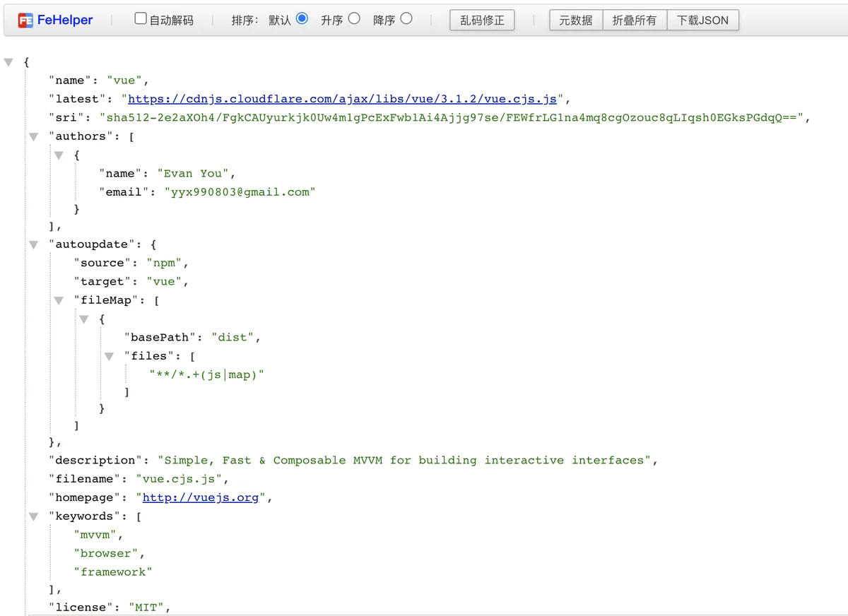Screen dimensions: 848x616
Task: Click the "latest" key
Action: click(x=77, y=99)
